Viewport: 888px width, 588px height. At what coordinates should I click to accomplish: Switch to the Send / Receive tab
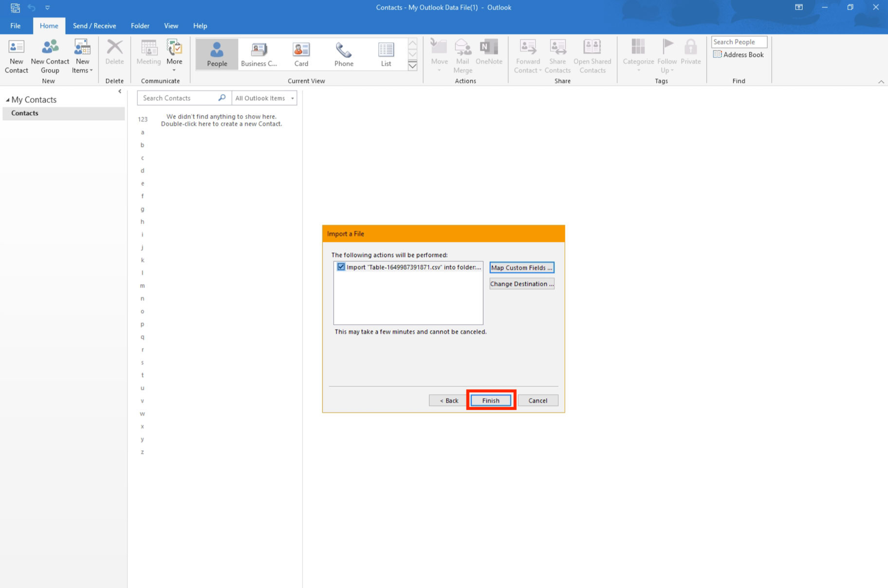(94, 26)
